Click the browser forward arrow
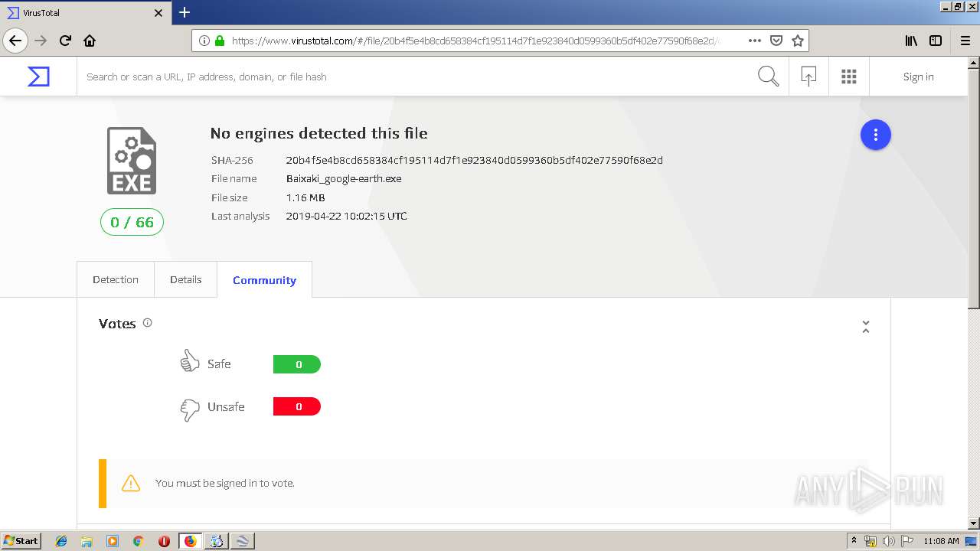Image resolution: width=980 pixels, height=551 pixels. 41,41
